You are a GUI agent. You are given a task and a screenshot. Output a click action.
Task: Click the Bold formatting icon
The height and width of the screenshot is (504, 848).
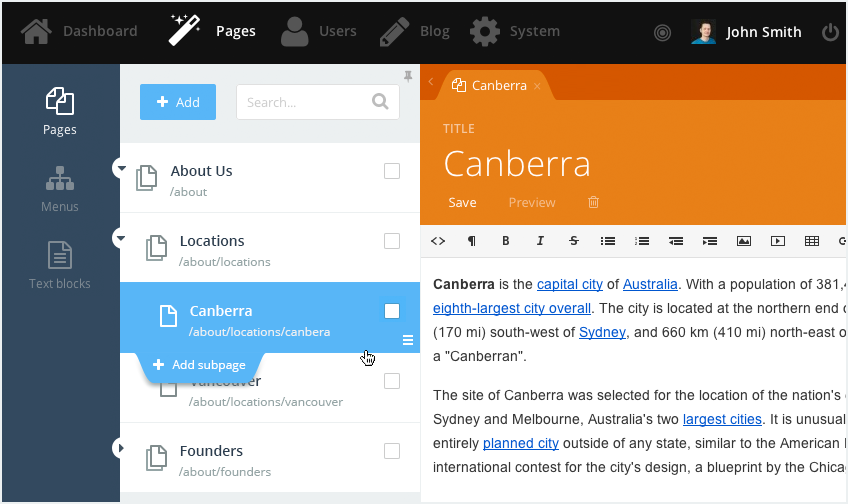point(506,241)
